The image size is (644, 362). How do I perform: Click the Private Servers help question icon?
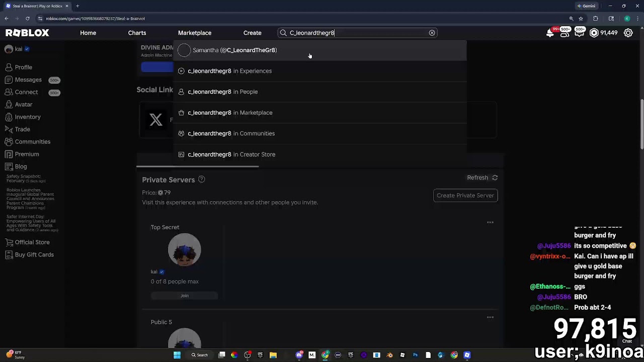coord(201,179)
